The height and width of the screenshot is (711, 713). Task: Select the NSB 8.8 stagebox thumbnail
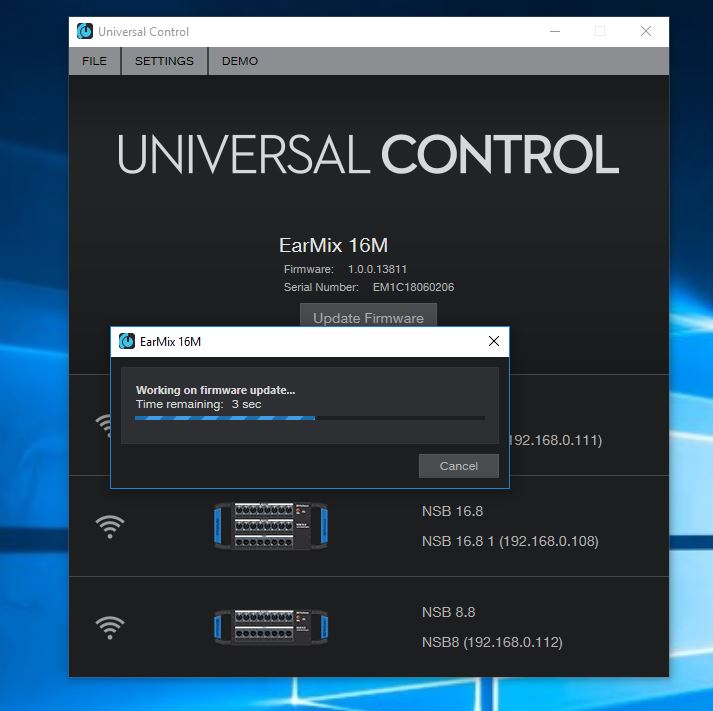[x=271, y=627]
